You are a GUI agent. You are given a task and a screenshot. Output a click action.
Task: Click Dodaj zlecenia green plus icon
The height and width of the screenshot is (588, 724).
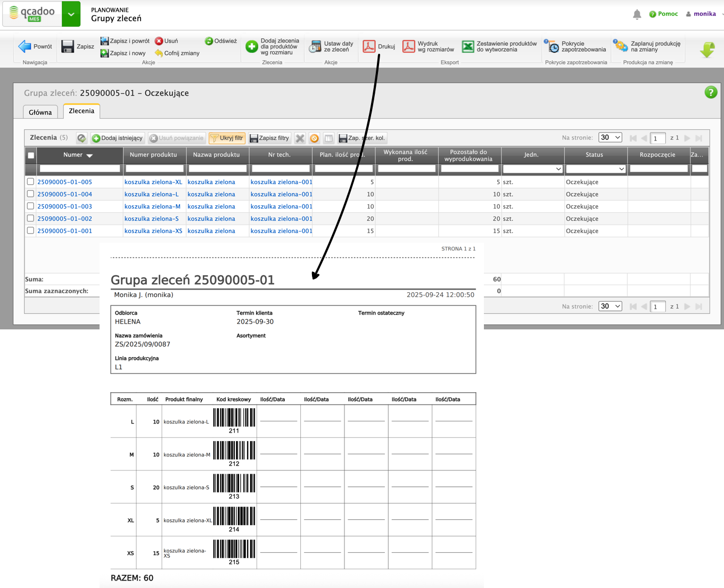pos(251,47)
